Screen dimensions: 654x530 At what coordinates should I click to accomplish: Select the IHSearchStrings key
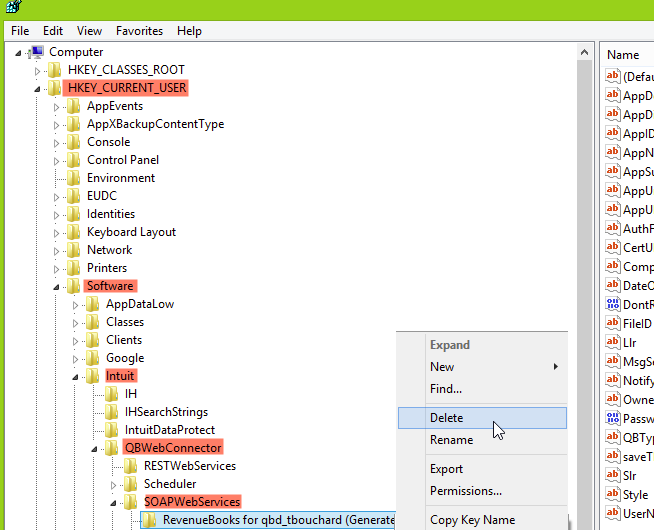[x=166, y=412]
